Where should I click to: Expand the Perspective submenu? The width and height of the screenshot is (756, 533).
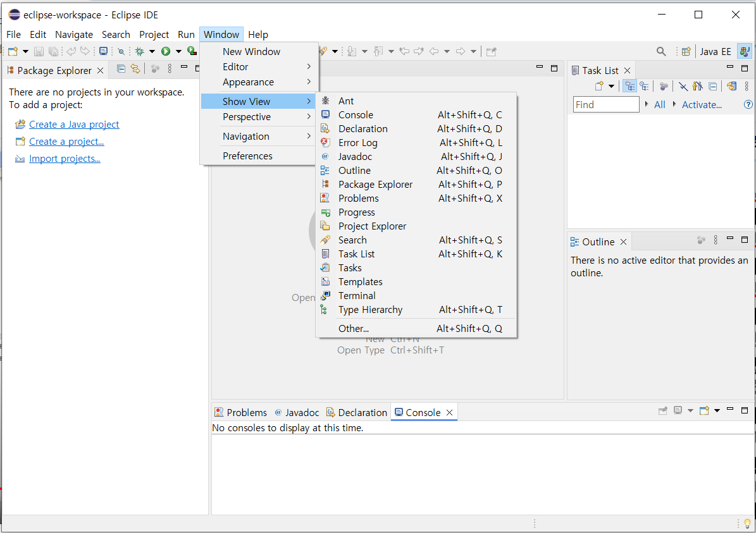tap(258, 116)
